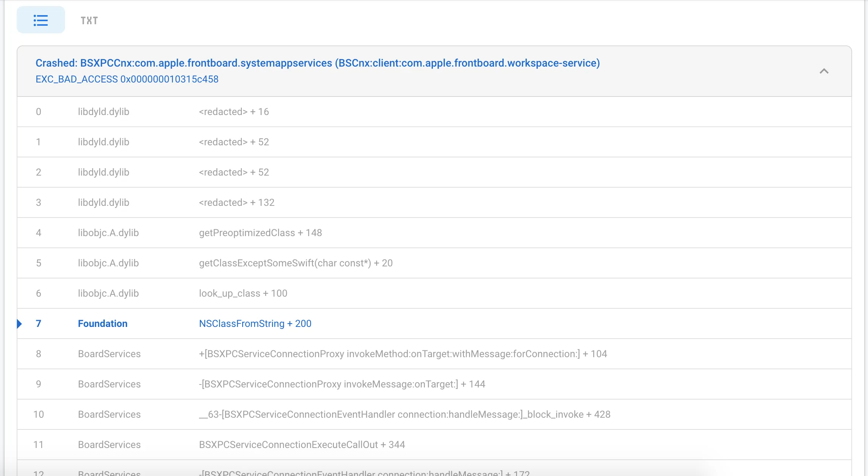This screenshot has width=868, height=476.
Task: Select frame 3 redacted + 132 row
Action: pyautogui.click(x=236, y=202)
